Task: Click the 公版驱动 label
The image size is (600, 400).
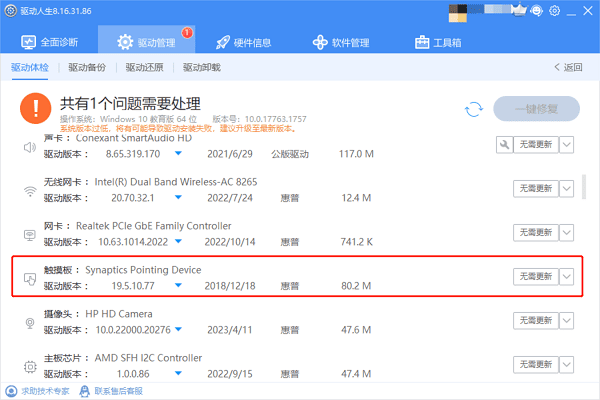Action: pyautogui.click(x=290, y=154)
